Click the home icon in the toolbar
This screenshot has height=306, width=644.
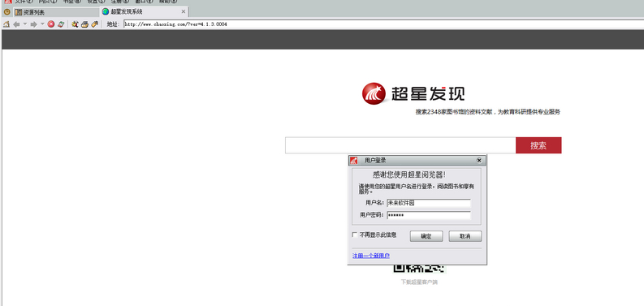6,24
